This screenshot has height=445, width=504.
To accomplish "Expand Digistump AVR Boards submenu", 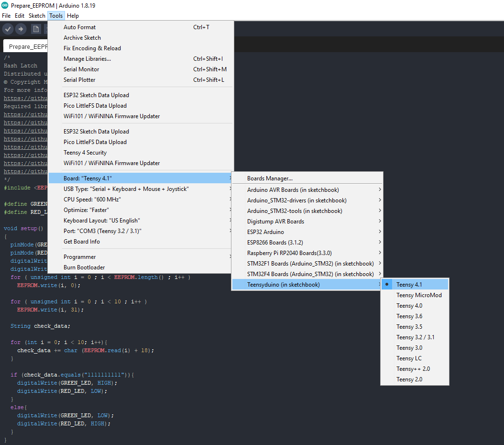I will pos(307,222).
